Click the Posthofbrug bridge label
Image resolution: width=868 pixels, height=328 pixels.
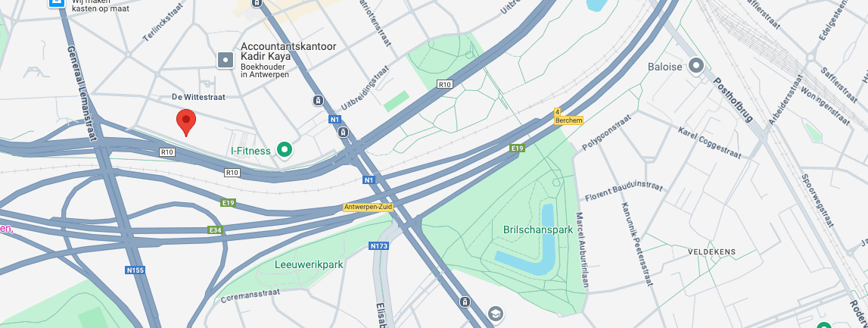click(733, 100)
